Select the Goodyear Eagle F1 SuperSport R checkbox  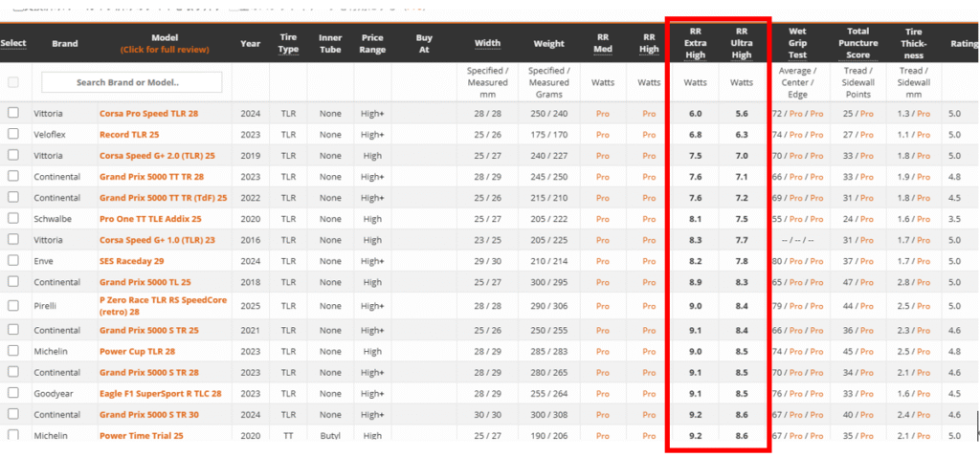click(x=13, y=393)
